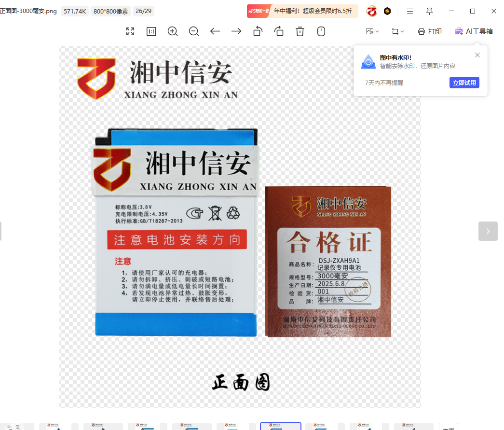Pin the viewer window on top
The image size is (504, 430).
click(x=429, y=11)
